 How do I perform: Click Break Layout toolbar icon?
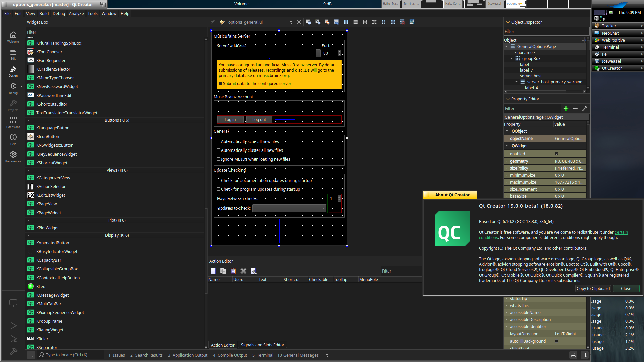[402, 22]
